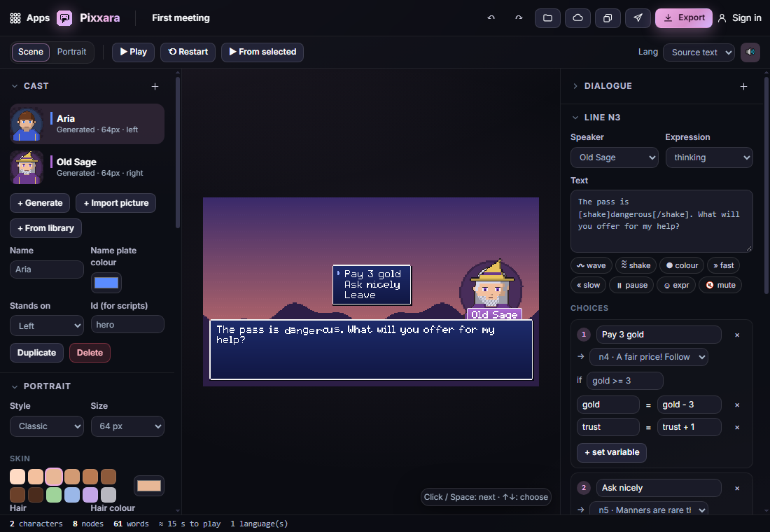Switch to Portrait view
770x532 pixels.
tap(71, 52)
